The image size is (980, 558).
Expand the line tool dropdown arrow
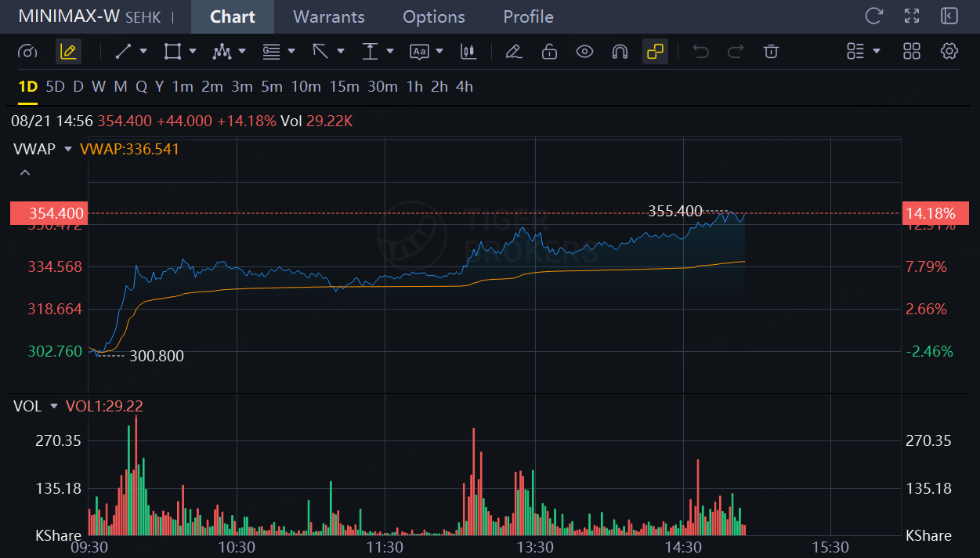pyautogui.click(x=143, y=52)
